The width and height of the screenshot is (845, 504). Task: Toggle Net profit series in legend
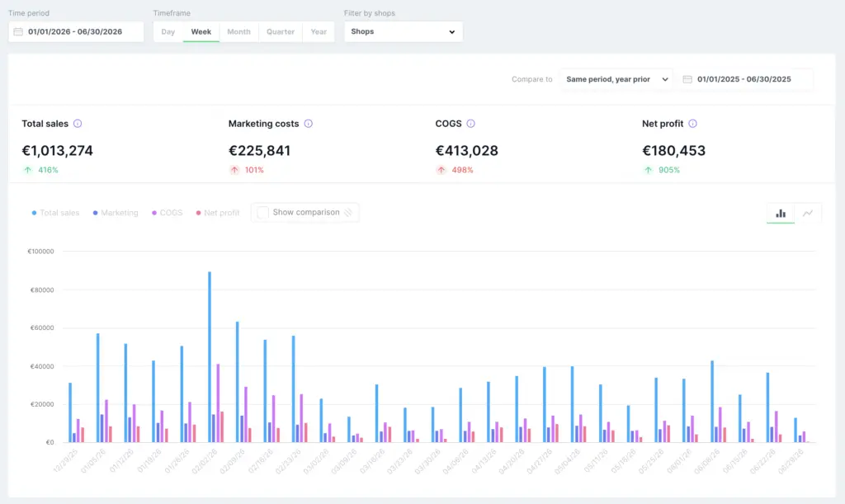[x=218, y=213]
